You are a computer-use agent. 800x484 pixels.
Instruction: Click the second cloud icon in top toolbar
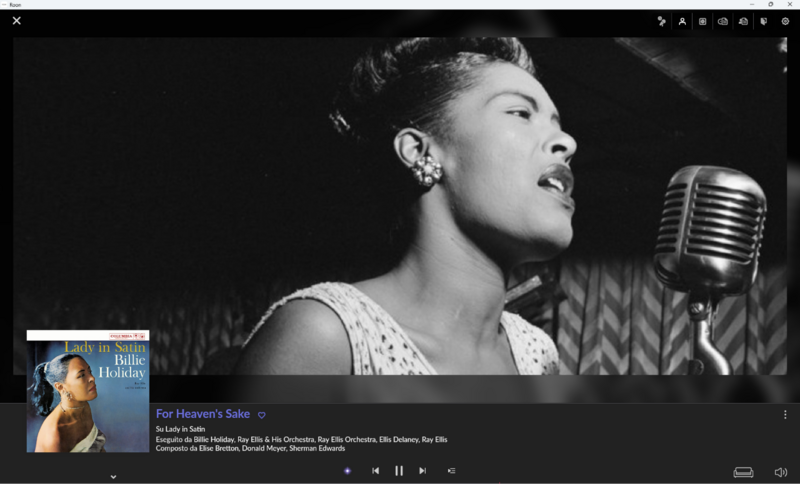click(x=743, y=21)
